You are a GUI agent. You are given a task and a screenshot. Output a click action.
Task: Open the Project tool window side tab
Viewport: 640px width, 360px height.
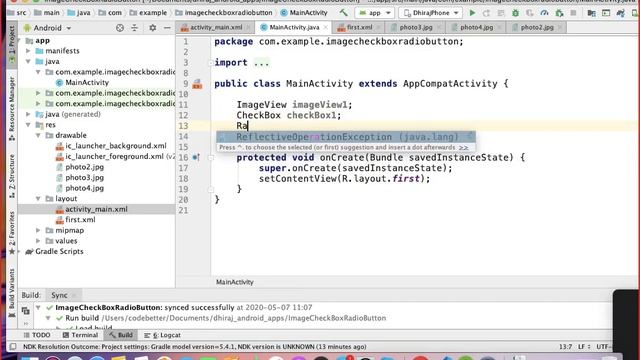[x=12, y=44]
